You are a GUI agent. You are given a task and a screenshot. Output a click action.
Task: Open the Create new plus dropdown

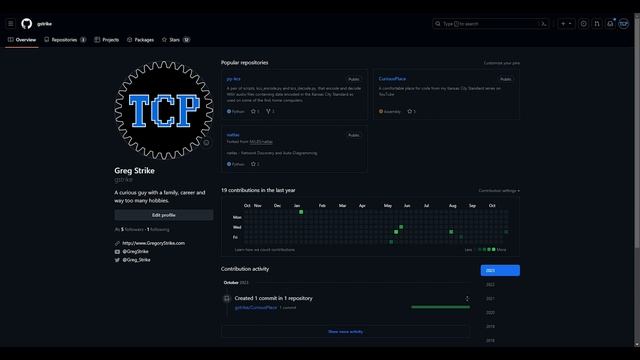point(566,24)
